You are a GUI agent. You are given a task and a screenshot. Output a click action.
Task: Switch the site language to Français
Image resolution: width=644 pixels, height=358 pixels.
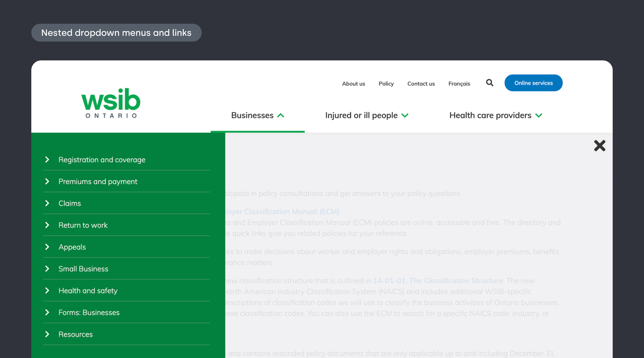coord(459,83)
